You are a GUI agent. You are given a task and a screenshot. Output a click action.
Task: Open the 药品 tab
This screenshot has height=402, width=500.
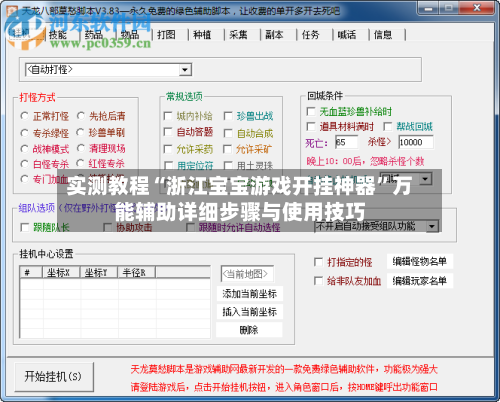(94, 35)
